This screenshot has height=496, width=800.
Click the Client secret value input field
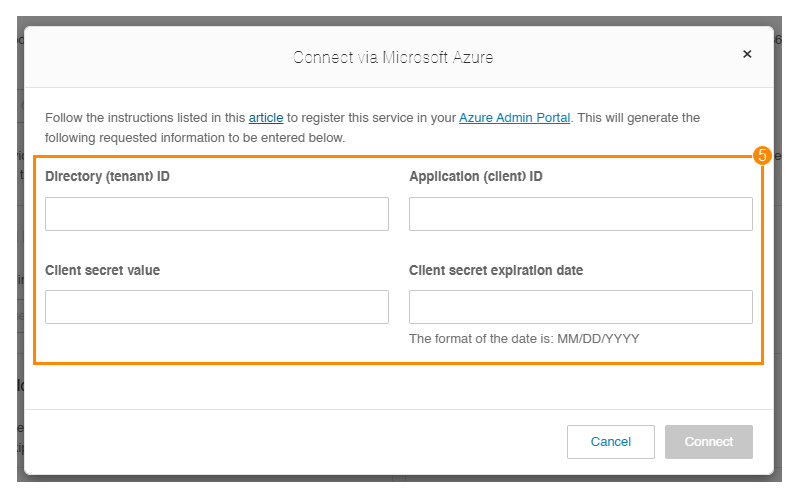click(217, 307)
